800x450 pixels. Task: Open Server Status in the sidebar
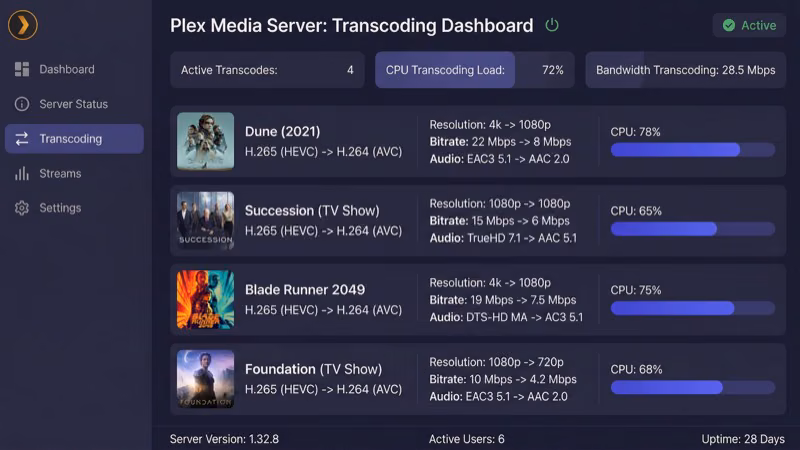74,104
